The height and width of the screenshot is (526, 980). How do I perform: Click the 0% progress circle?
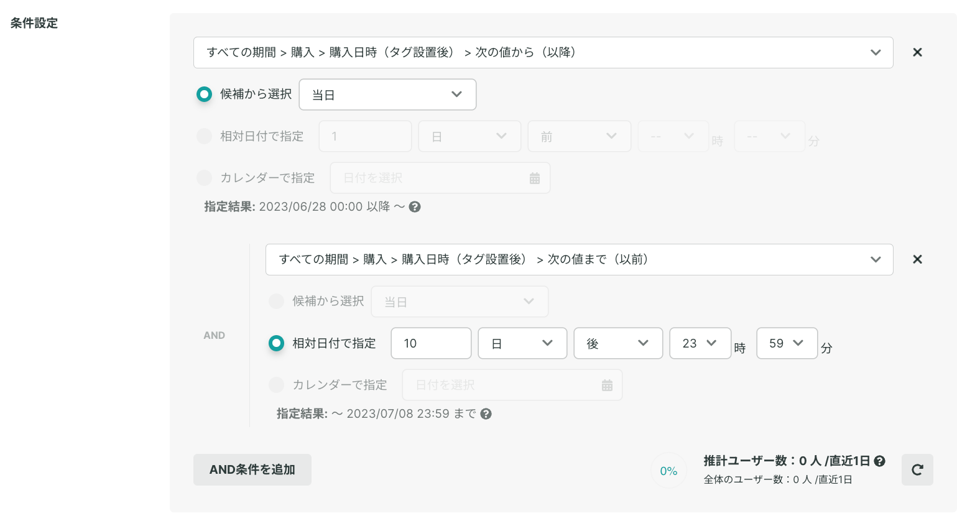coord(668,471)
